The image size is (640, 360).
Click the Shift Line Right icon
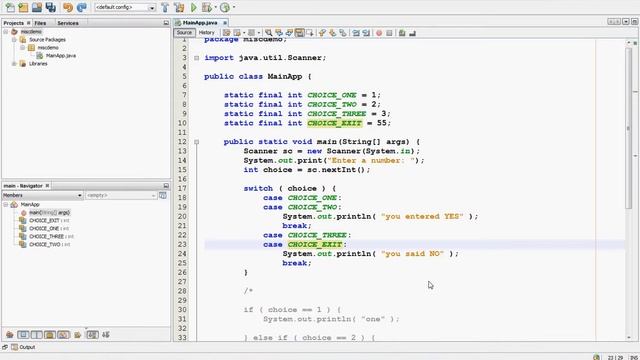366,33
